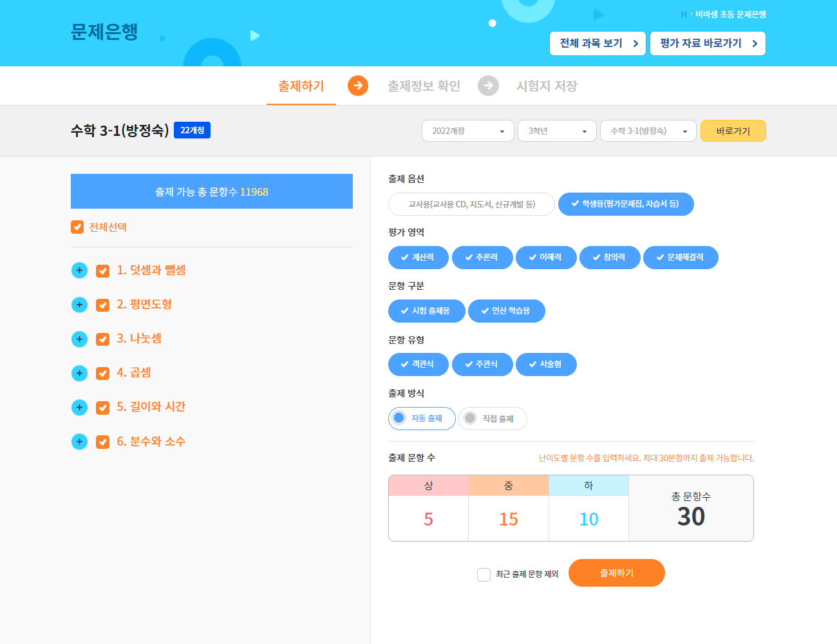Screen dimensions: 837x644
Task: Switch to 시험지 저장 step tab
Action: click(x=547, y=86)
